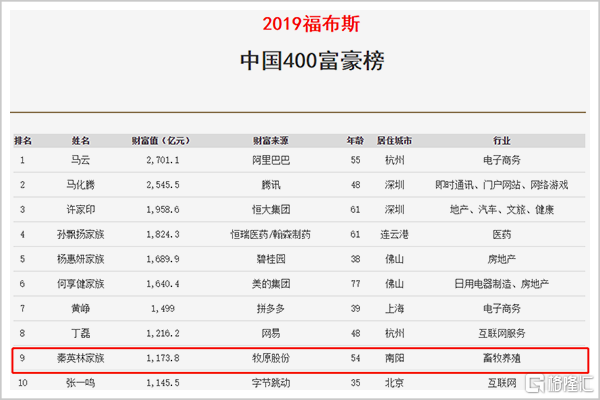Click the 拼多多 wealth source cell
Image resolution: width=600 pixels, height=400 pixels.
(271, 309)
